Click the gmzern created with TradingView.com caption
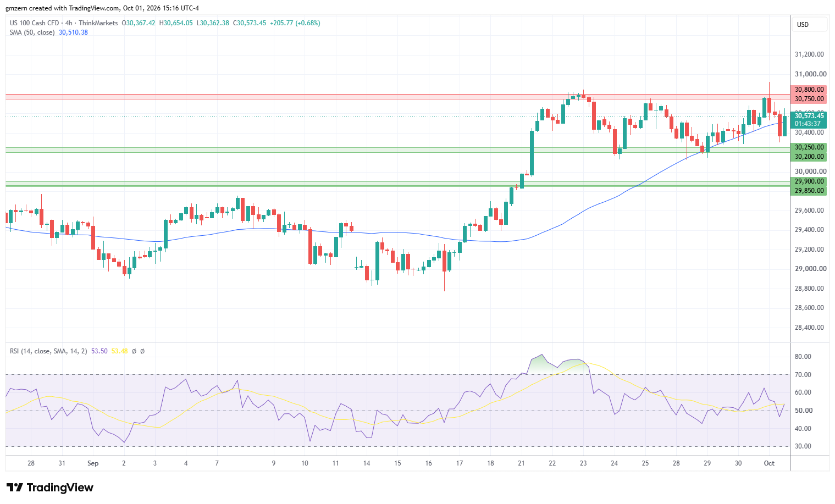The height and width of the screenshot is (504, 835). point(102,8)
